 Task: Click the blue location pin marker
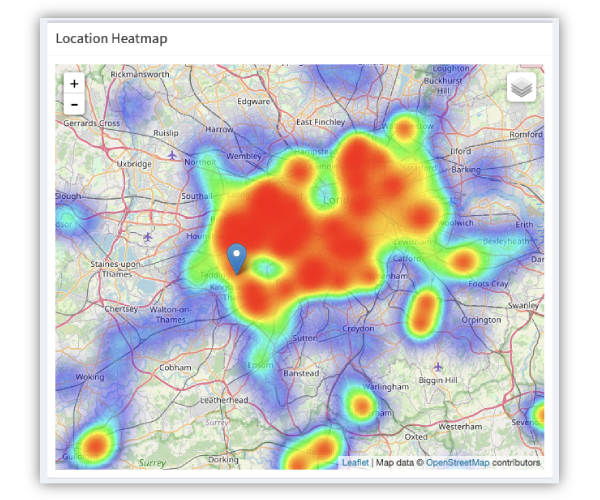[237, 258]
